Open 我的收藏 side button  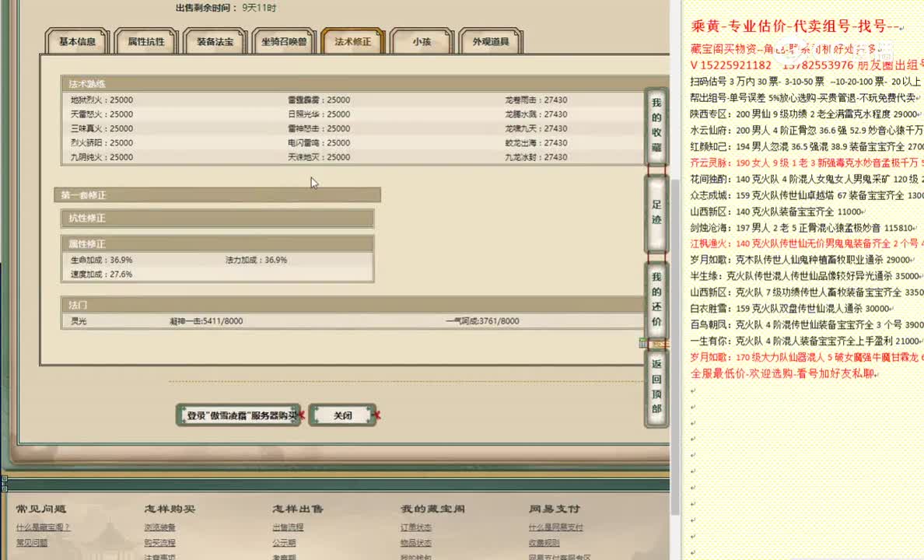[656, 125]
